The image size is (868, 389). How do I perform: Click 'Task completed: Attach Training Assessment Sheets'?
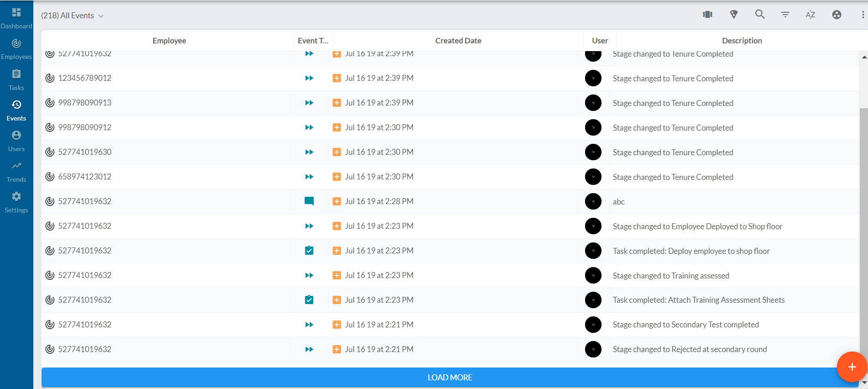(699, 300)
